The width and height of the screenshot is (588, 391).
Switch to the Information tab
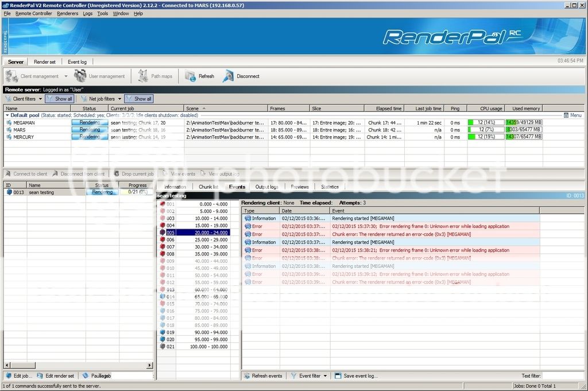click(175, 187)
